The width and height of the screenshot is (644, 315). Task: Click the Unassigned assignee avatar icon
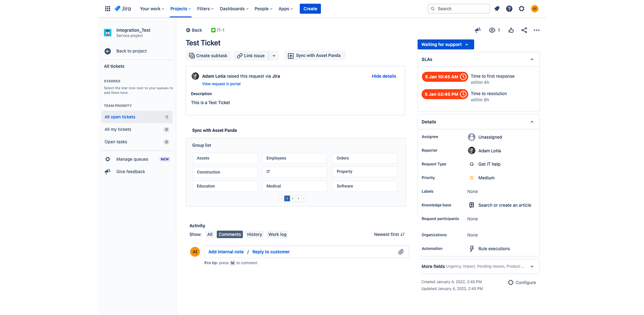coord(471,137)
